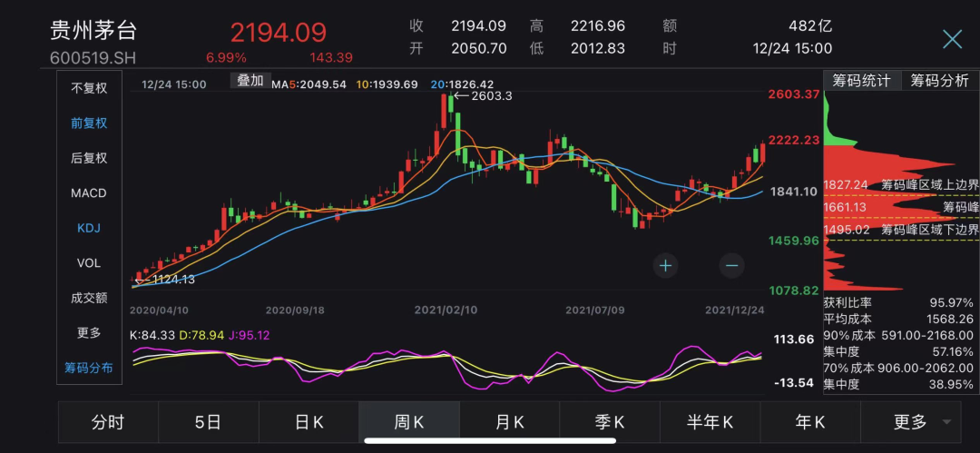Select 前复权 price adjustment option
Image resolution: width=980 pixels, height=453 pixels.
click(89, 123)
